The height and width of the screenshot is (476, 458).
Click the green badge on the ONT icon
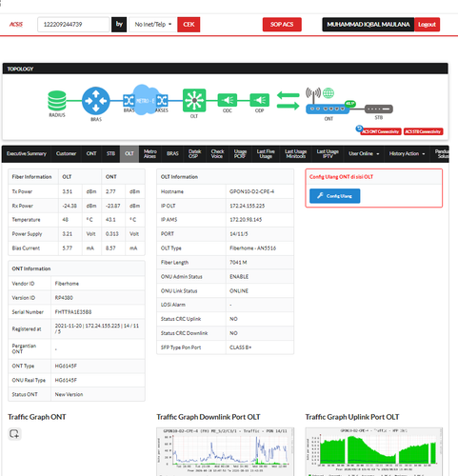click(349, 104)
